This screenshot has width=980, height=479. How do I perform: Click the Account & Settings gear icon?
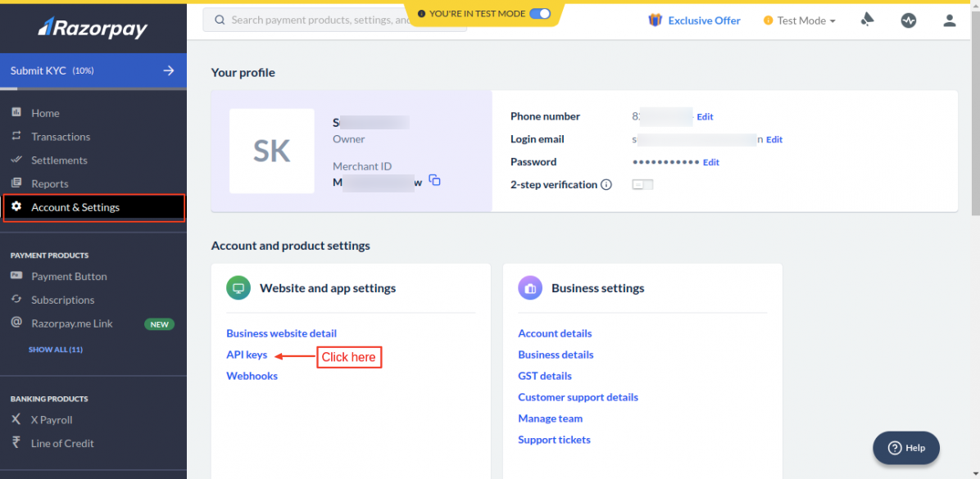pyautogui.click(x=17, y=206)
